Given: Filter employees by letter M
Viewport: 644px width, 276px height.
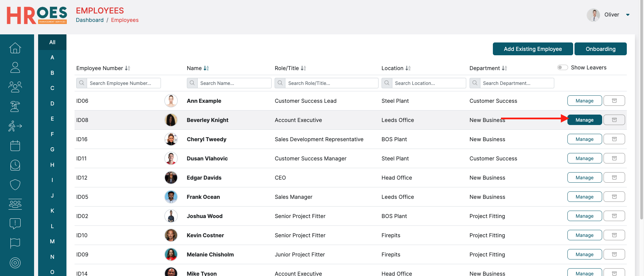Looking at the screenshot, I should (x=52, y=241).
